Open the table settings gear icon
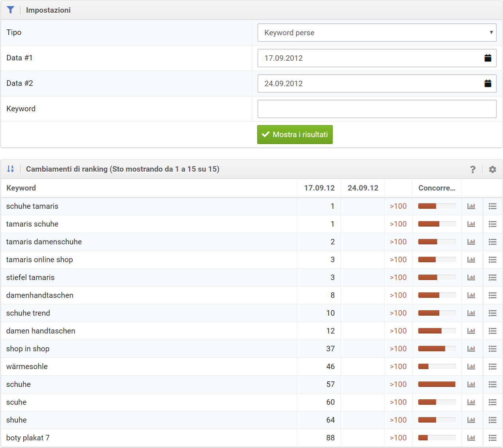 click(492, 169)
